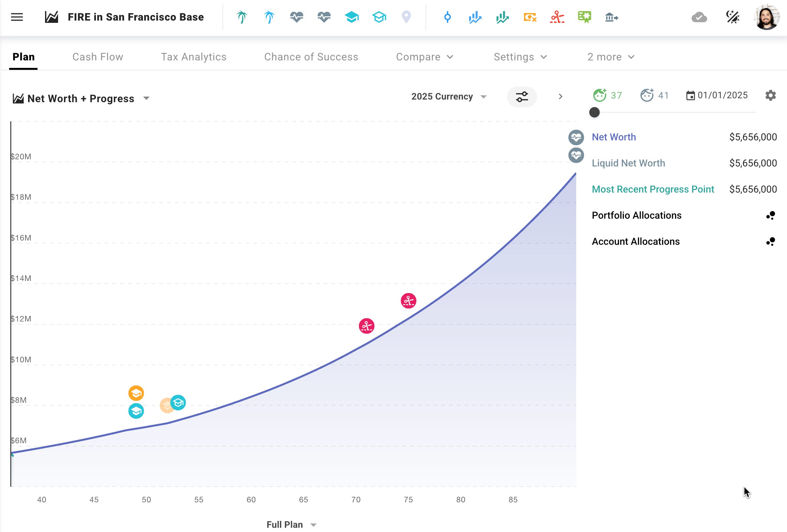This screenshot has height=532, width=787.
Task: Click lower heartbeat marker at chart end
Action: 576,155
